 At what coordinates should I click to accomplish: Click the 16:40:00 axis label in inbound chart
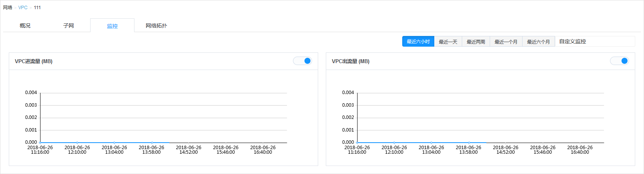click(x=263, y=150)
